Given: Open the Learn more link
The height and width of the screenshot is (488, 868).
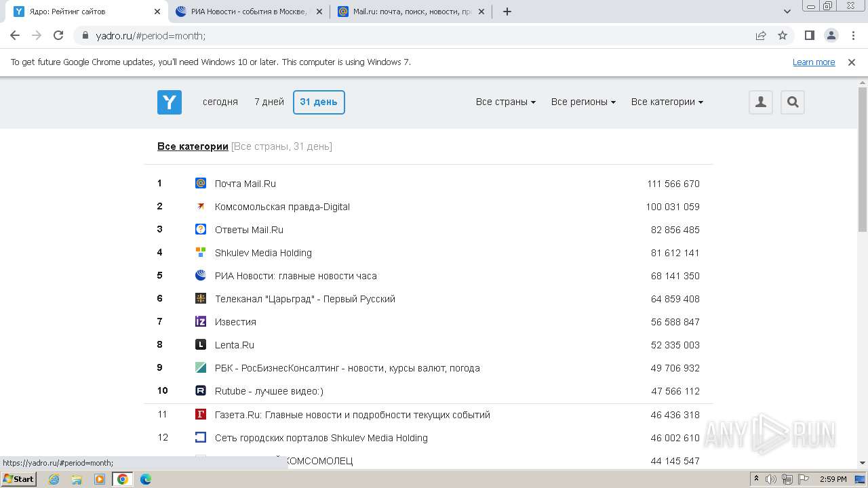Looking at the screenshot, I should click(x=814, y=62).
